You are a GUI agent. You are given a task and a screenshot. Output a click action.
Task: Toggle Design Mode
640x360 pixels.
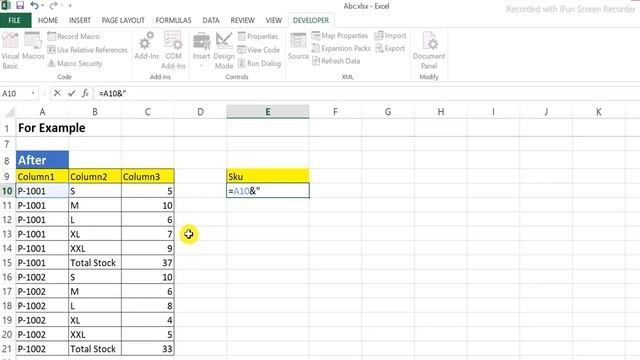(x=224, y=50)
